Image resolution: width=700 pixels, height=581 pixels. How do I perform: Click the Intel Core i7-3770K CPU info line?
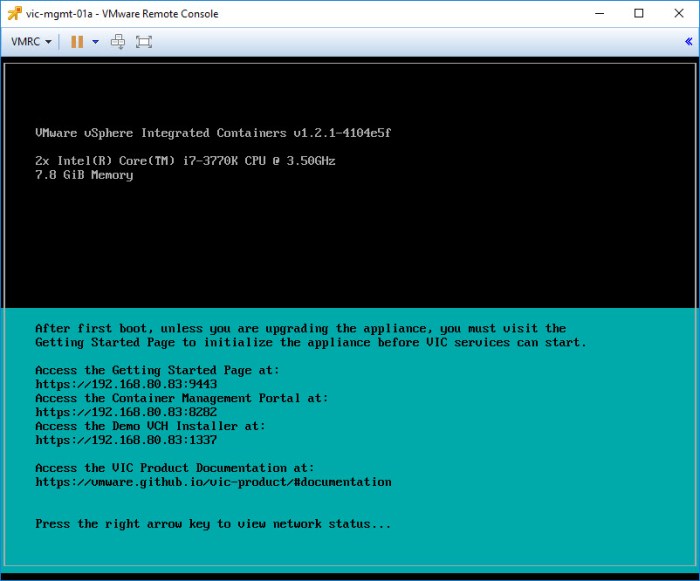185,161
